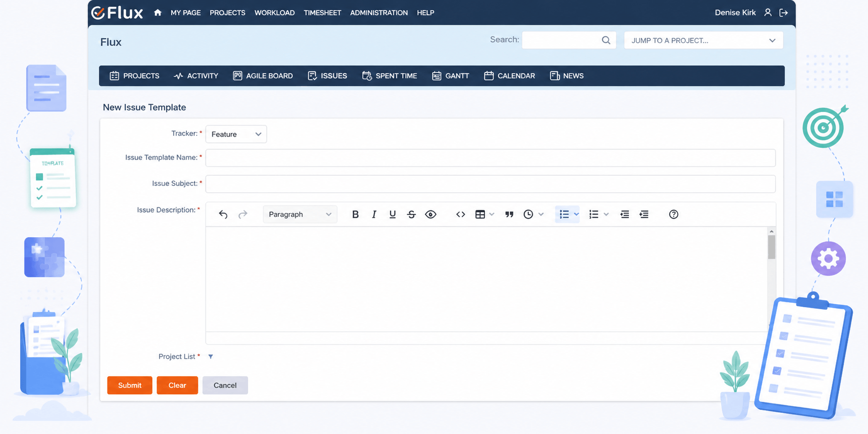
Task: Expand the table options arrow
Action: 492,214
